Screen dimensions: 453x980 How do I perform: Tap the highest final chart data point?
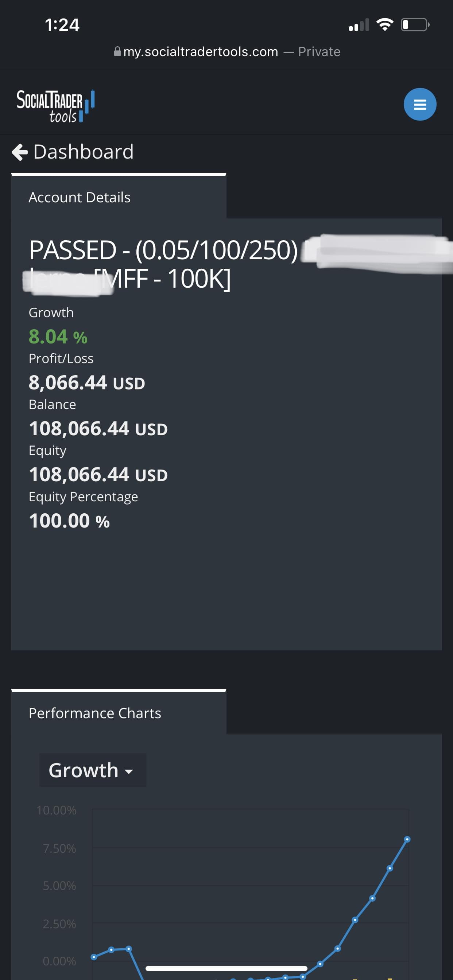click(407, 839)
